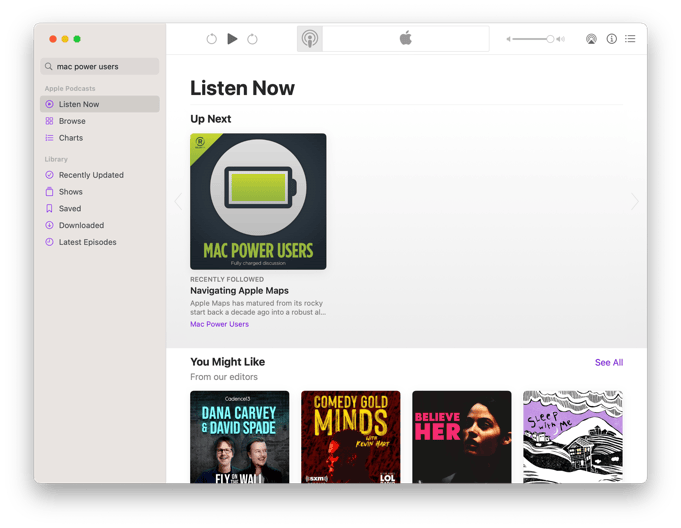Adjust the volume slider knob
The width and height of the screenshot is (681, 528).
tap(550, 39)
